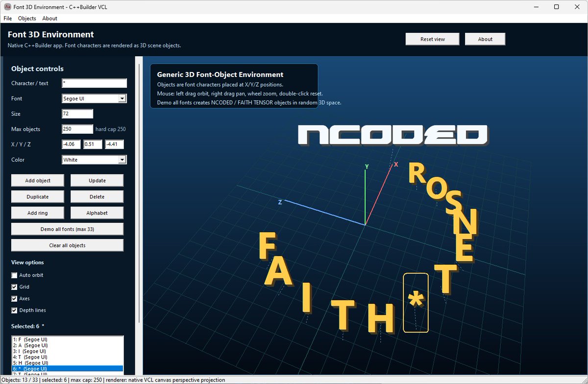Maximize the Font 3D Environment window
588x384 pixels.
pos(557,7)
